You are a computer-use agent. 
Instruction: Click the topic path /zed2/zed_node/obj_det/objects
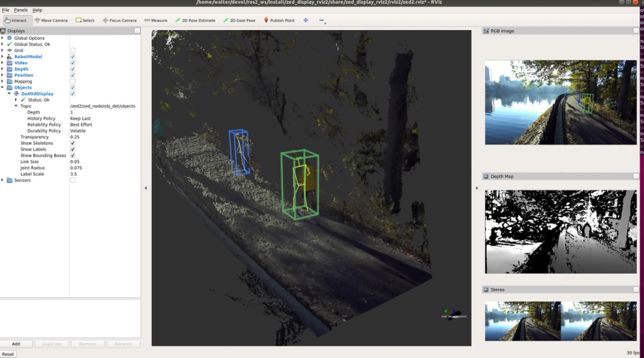102,106
